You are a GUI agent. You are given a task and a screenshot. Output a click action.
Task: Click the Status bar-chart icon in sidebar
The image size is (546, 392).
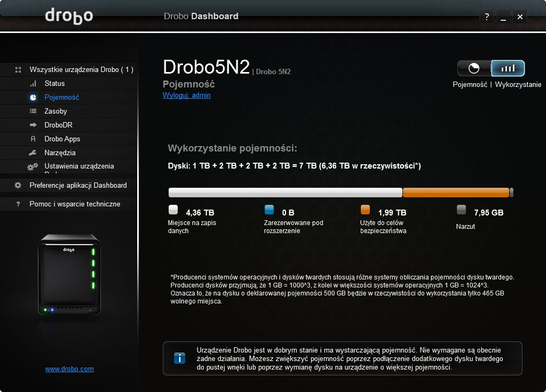pyautogui.click(x=33, y=84)
